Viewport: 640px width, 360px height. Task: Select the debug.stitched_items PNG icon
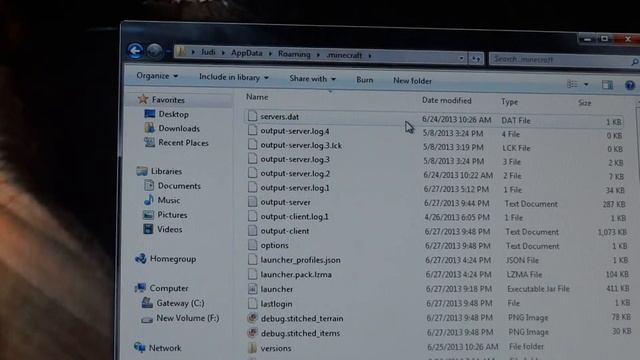point(253,333)
